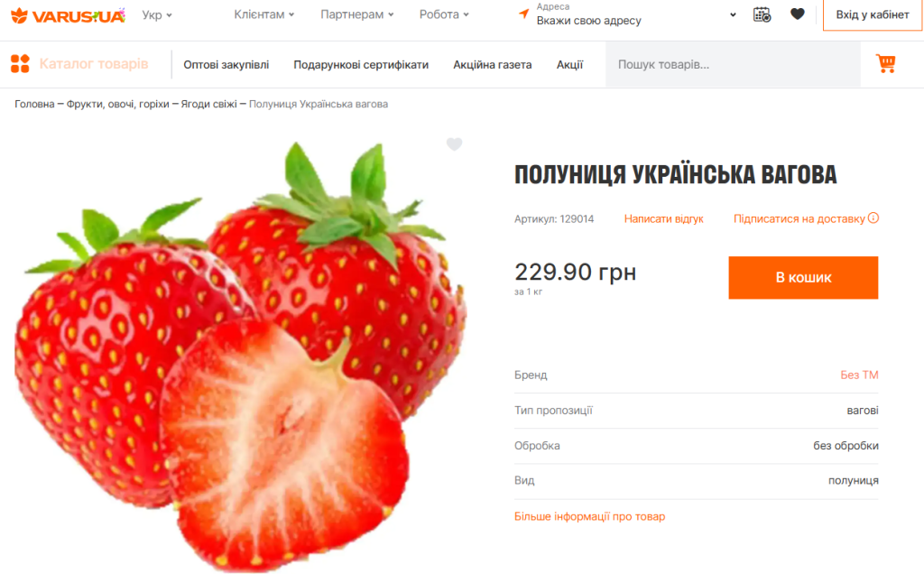Click the orange location arrow icon
924x574 pixels.
pos(523,14)
